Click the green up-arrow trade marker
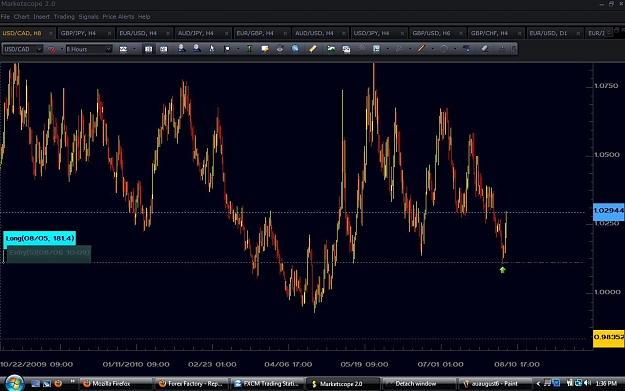 [503, 270]
